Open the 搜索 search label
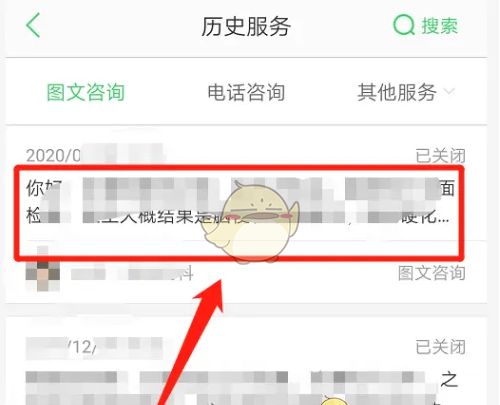This screenshot has height=405, width=500. (440, 26)
